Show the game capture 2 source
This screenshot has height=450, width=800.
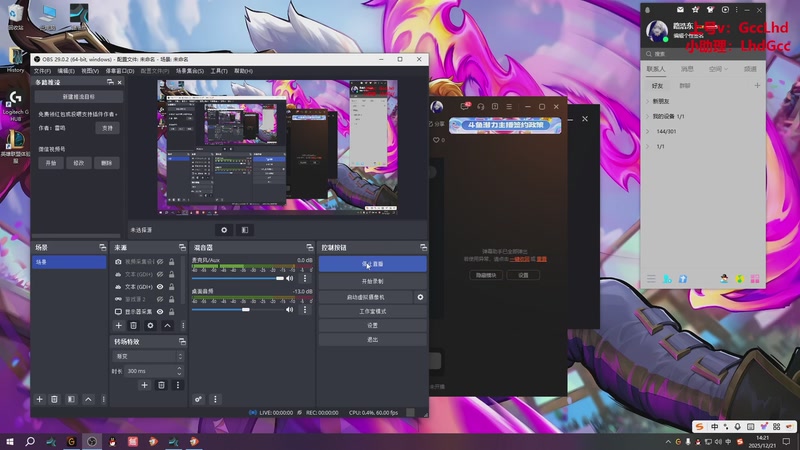tap(160, 299)
